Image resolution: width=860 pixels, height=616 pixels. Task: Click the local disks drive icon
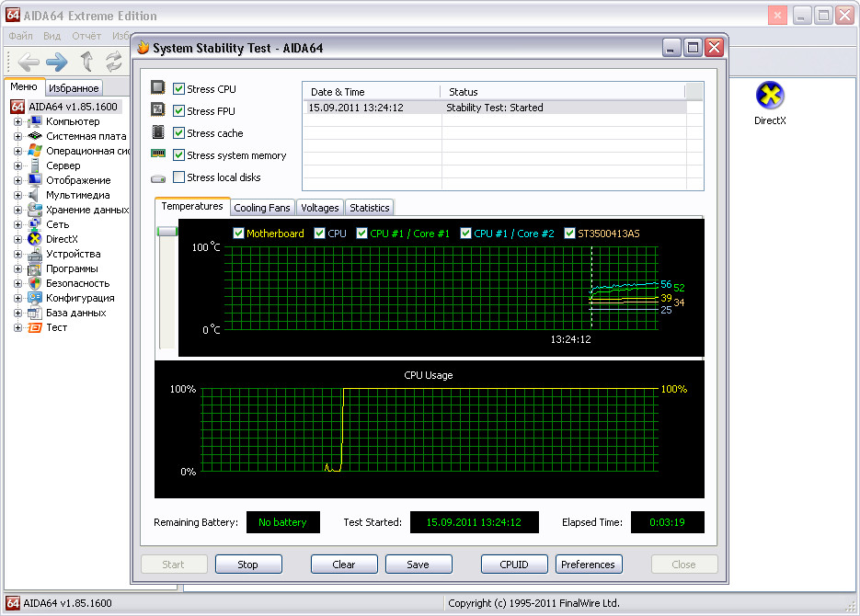158,178
